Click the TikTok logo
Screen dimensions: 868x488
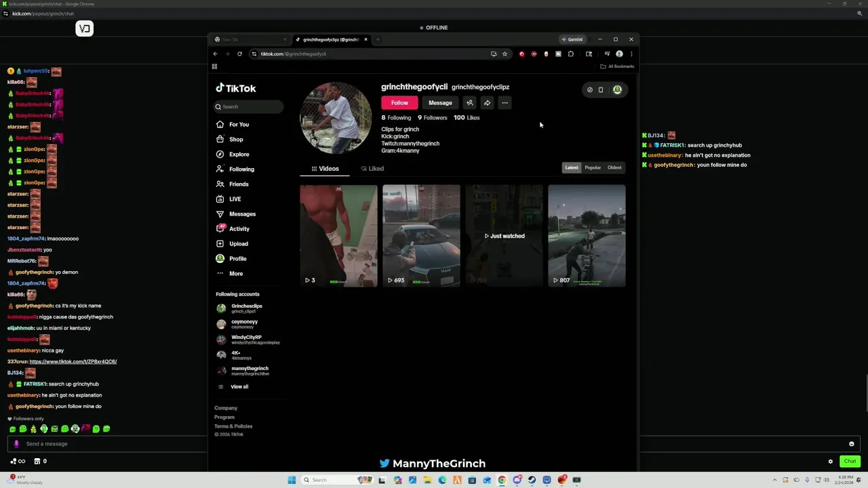coord(236,88)
